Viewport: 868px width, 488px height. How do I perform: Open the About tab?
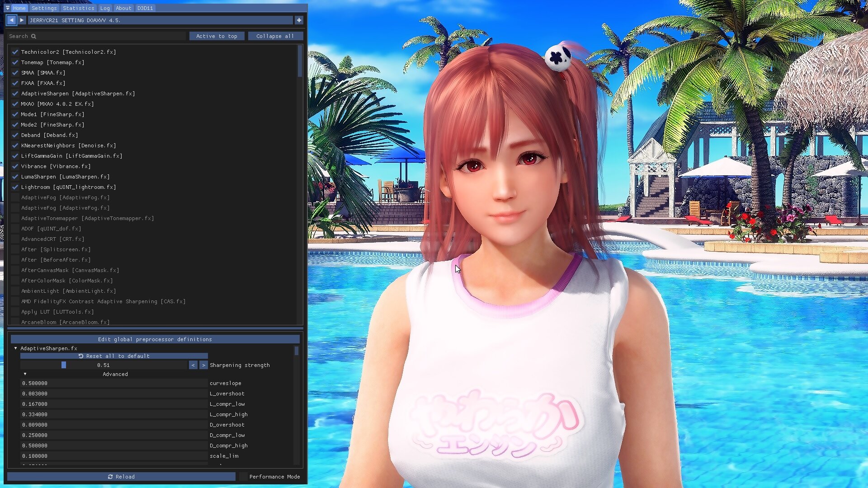[123, 8]
